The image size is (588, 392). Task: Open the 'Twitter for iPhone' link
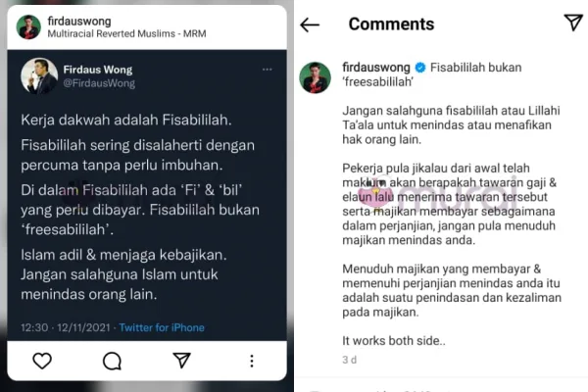(162, 327)
